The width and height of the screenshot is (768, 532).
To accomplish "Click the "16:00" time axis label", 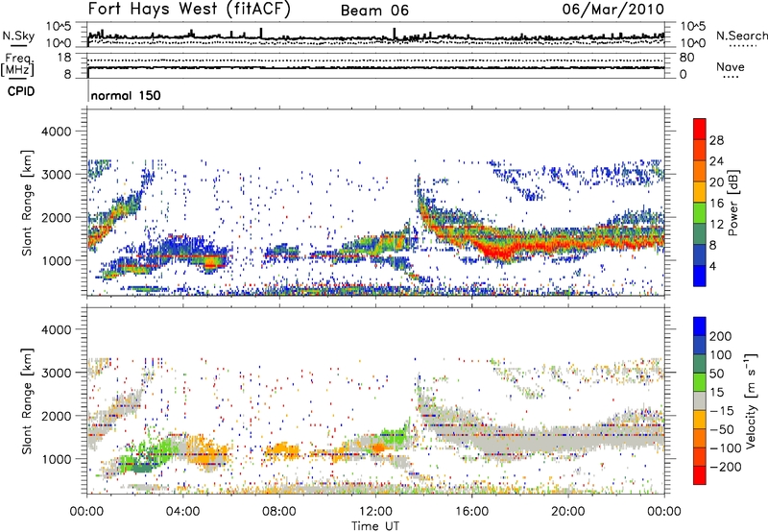I will click(x=471, y=512).
